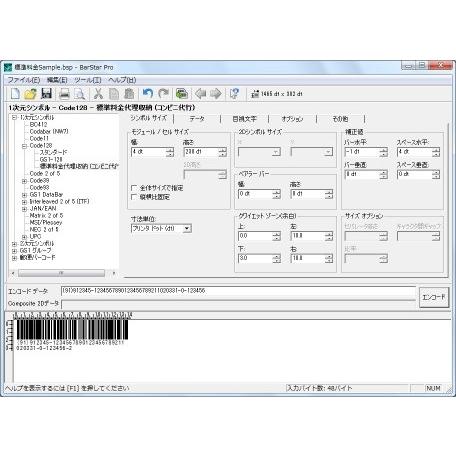The width and height of the screenshot is (456, 456).
Task: Select MSI/Plessey in the symbol tree
Action: [46, 223]
